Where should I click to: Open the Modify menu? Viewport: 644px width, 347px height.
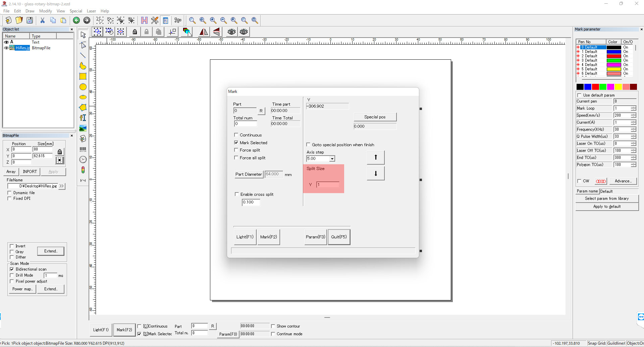[x=45, y=11]
